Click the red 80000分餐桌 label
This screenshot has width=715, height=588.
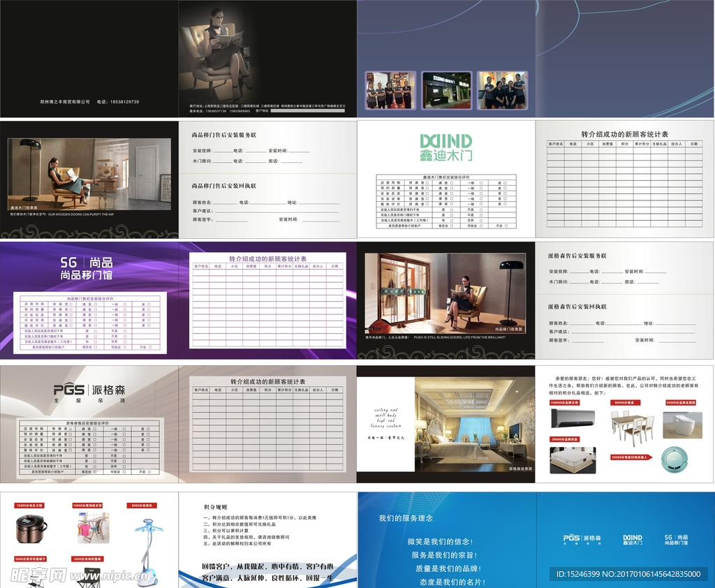click(x=625, y=403)
